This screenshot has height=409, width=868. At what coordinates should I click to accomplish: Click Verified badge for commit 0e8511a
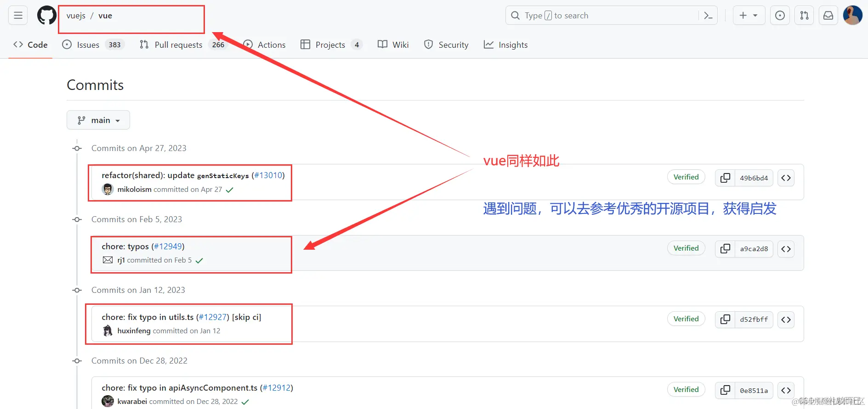pos(686,389)
